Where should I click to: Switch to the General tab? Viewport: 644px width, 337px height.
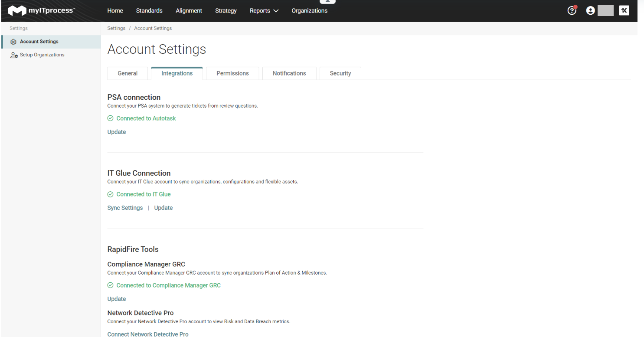127,73
